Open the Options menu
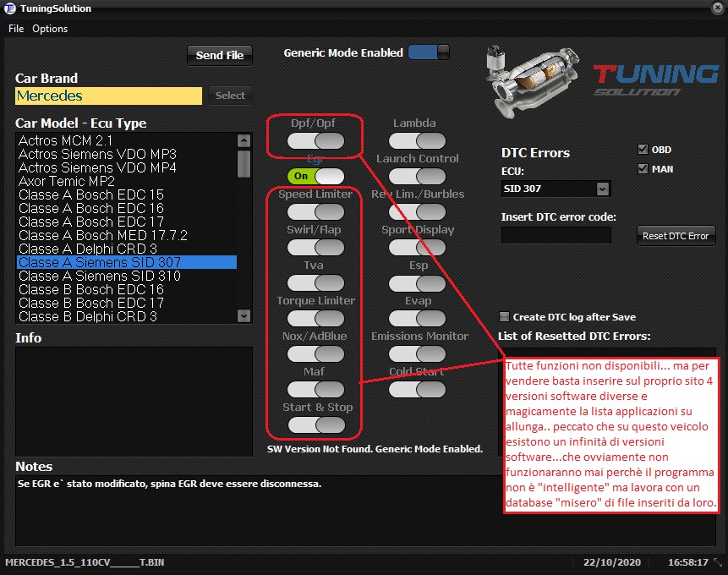 (x=50, y=29)
